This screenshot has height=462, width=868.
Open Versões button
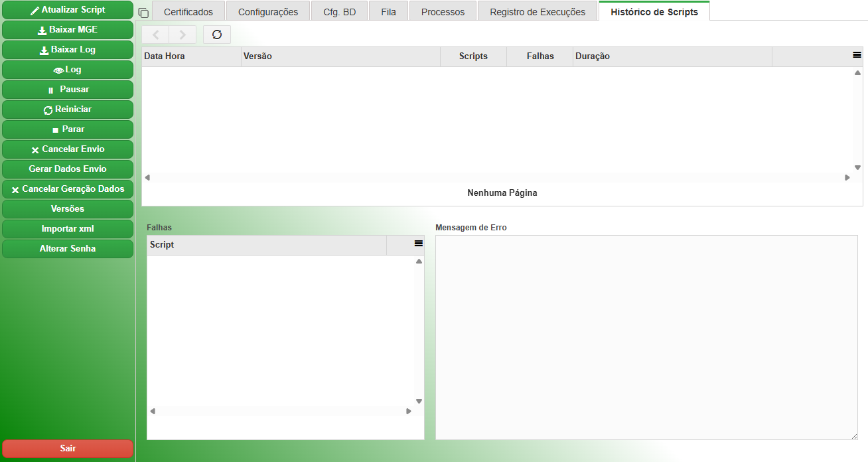pos(68,209)
